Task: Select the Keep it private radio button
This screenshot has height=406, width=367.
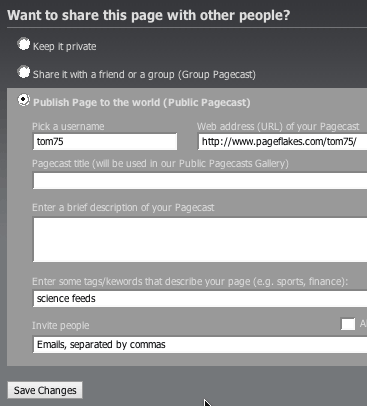Action: tap(24, 44)
